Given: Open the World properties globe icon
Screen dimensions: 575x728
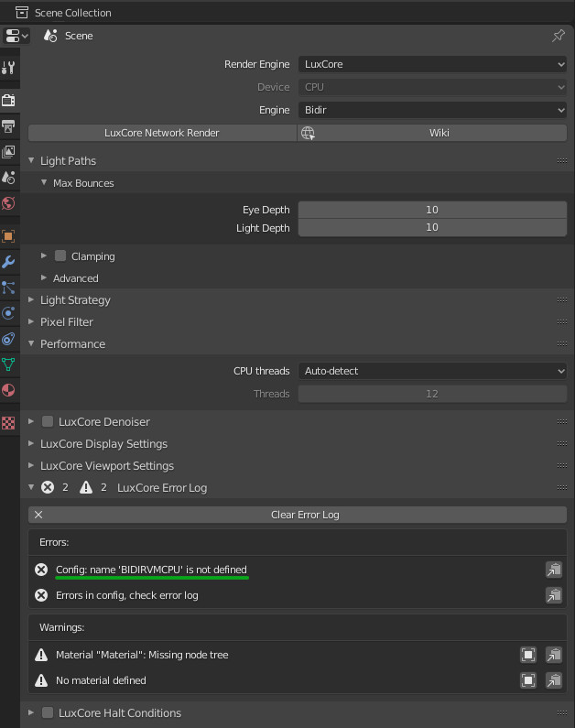Looking at the screenshot, I should pyautogui.click(x=9, y=203).
